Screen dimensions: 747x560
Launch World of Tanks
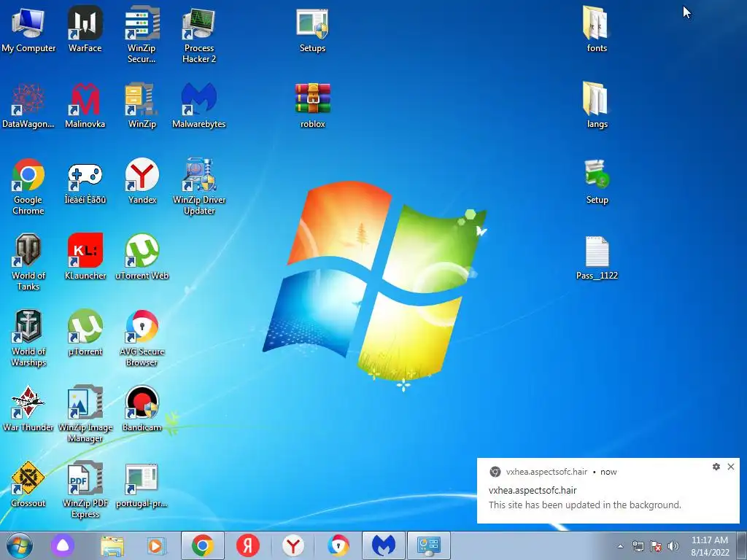28,262
